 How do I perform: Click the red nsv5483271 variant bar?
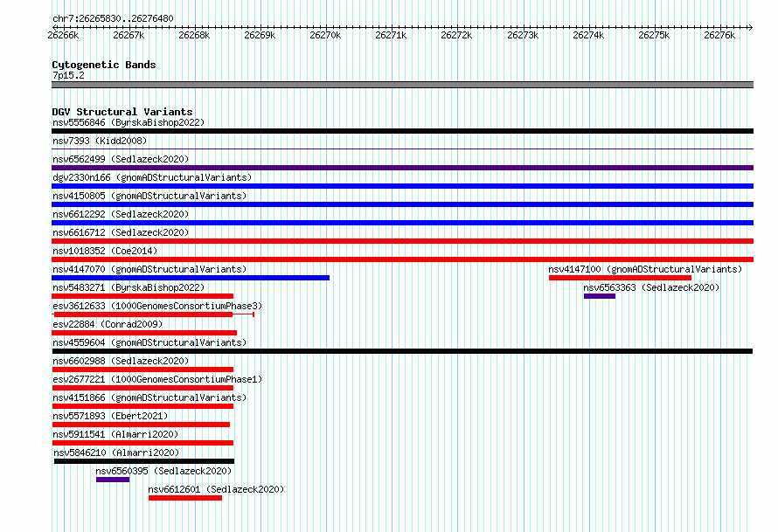(x=142, y=296)
